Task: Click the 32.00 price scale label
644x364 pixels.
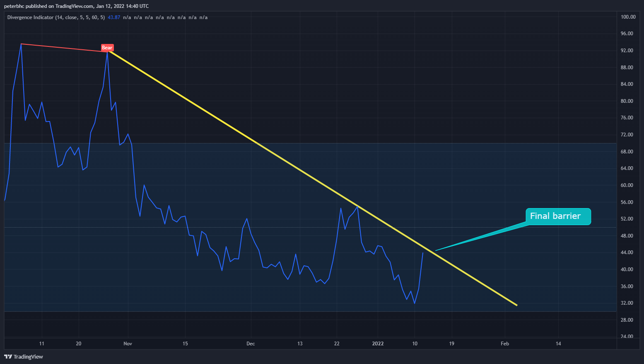Action: coord(627,303)
